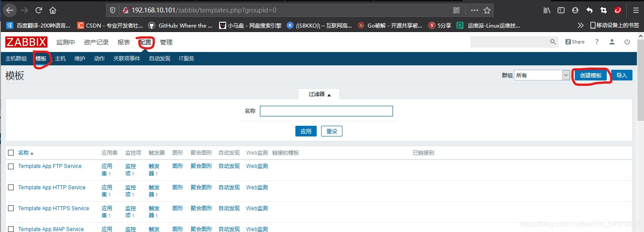Open the page actions three-dot menu
Viewport: 644px width, 232px height.
pyautogui.click(x=474, y=10)
